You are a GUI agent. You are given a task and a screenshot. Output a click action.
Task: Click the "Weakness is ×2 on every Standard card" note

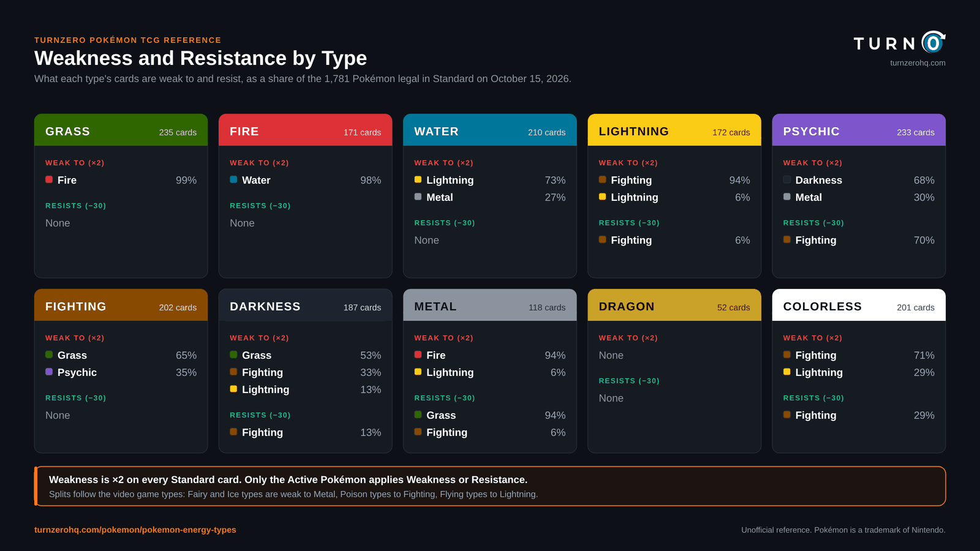pyautogui.click(x=288, y=479)
